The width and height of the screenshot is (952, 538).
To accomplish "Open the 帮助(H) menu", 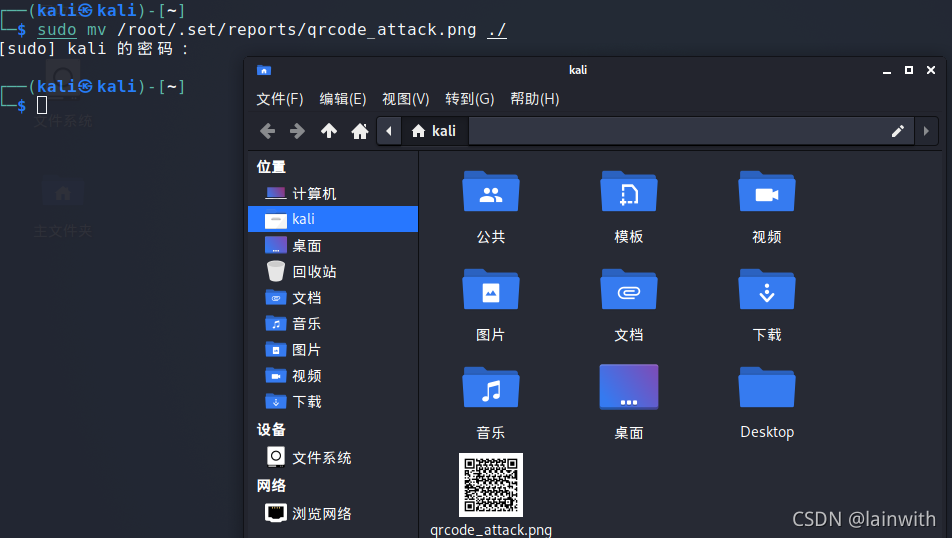I will coord(535,99).
